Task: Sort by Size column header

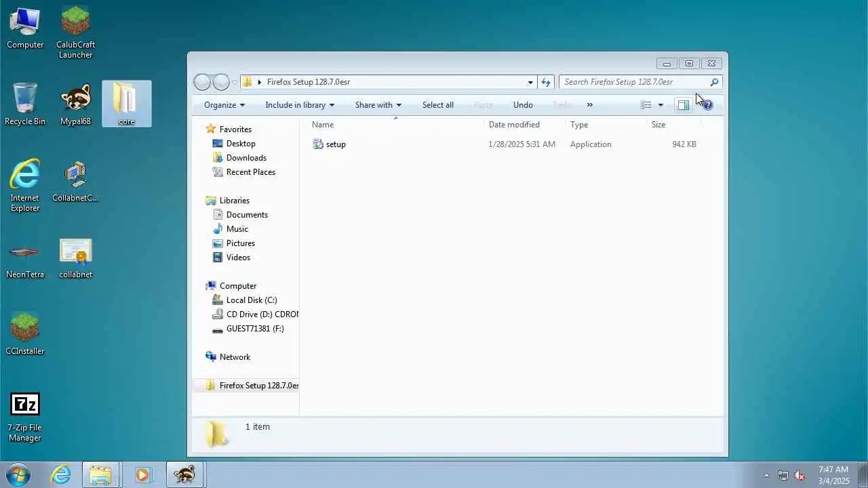Action: [x=673, y=125]
